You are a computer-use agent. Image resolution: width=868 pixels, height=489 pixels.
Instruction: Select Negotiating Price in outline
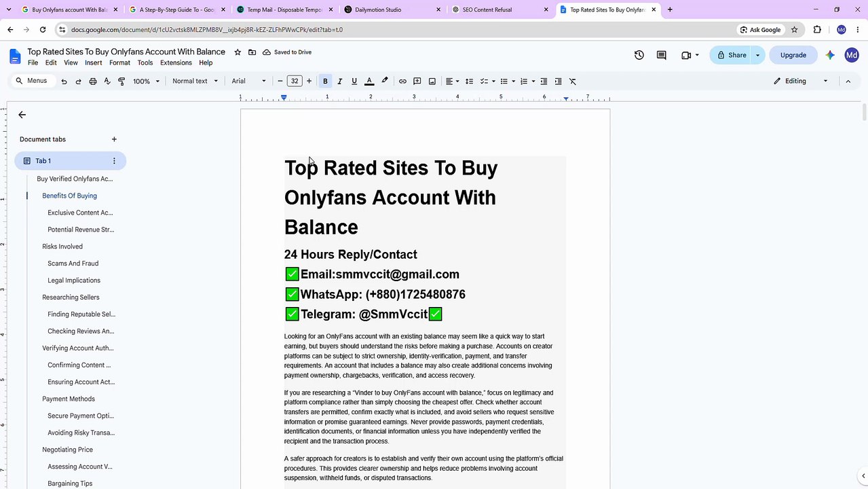(x=67, y=450)
